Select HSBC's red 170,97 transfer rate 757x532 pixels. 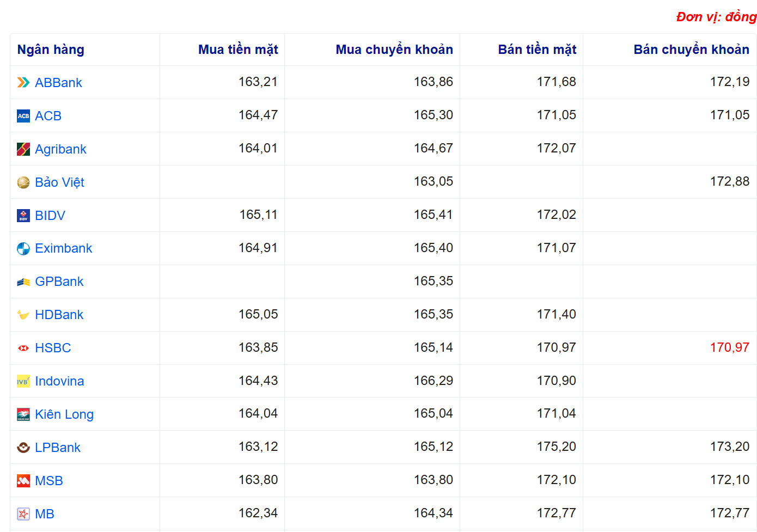point(729,347)
